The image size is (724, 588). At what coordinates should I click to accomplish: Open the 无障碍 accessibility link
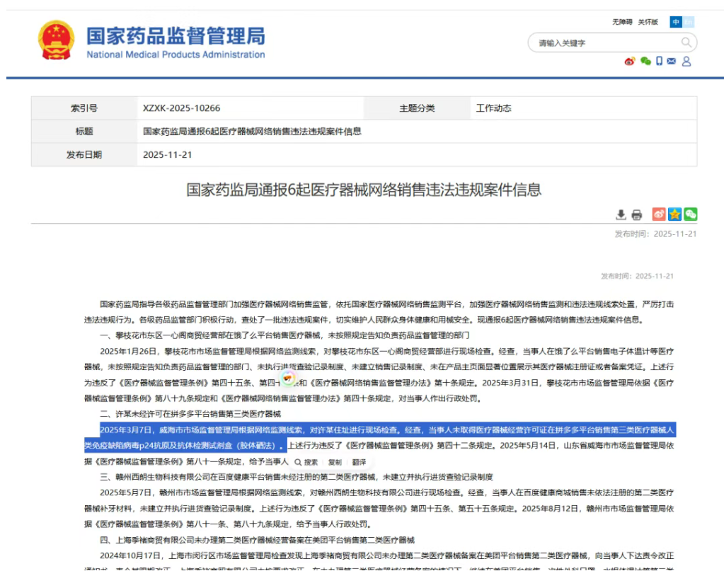pyautogui.click(x=622, y=22)
